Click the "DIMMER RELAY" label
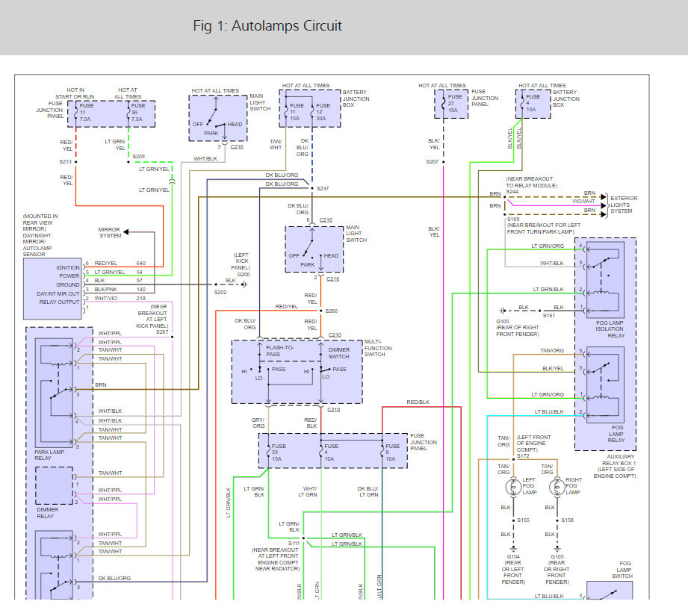Viewport: 688px width, 616px height. (47, 513)
